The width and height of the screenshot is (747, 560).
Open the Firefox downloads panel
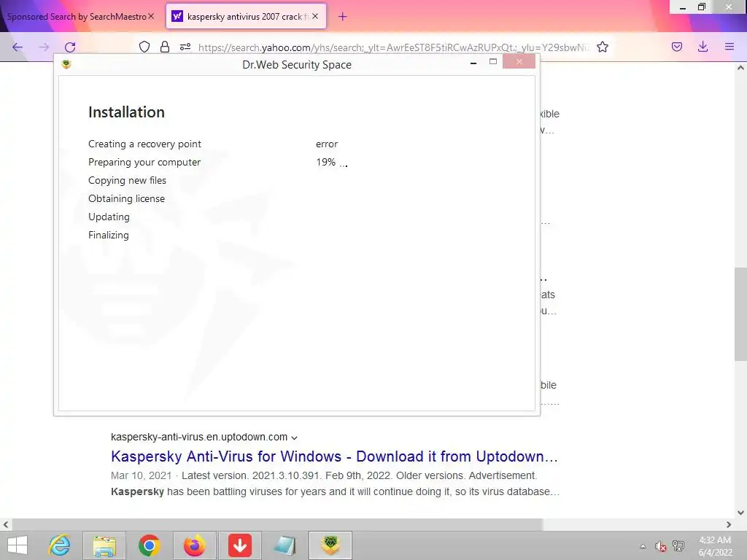click(x=703, y=47)
